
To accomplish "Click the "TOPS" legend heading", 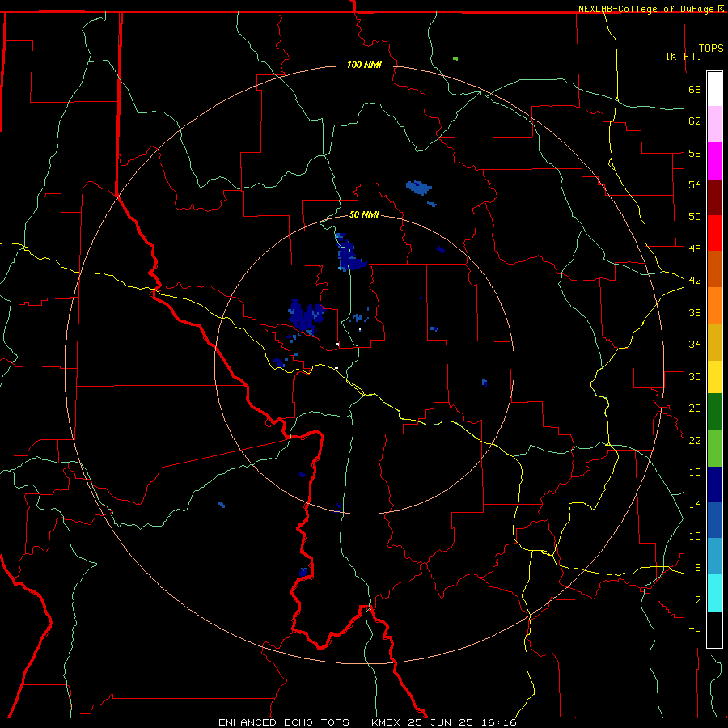I will pos(711,49).
